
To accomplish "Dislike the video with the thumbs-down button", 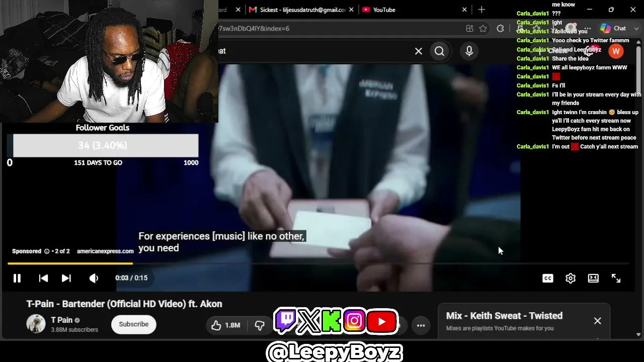I will click(260, 325).
